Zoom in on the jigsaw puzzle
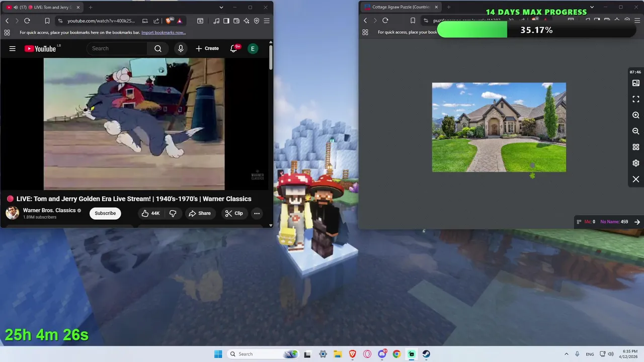The image size is (644, 362). pos(636,115)
